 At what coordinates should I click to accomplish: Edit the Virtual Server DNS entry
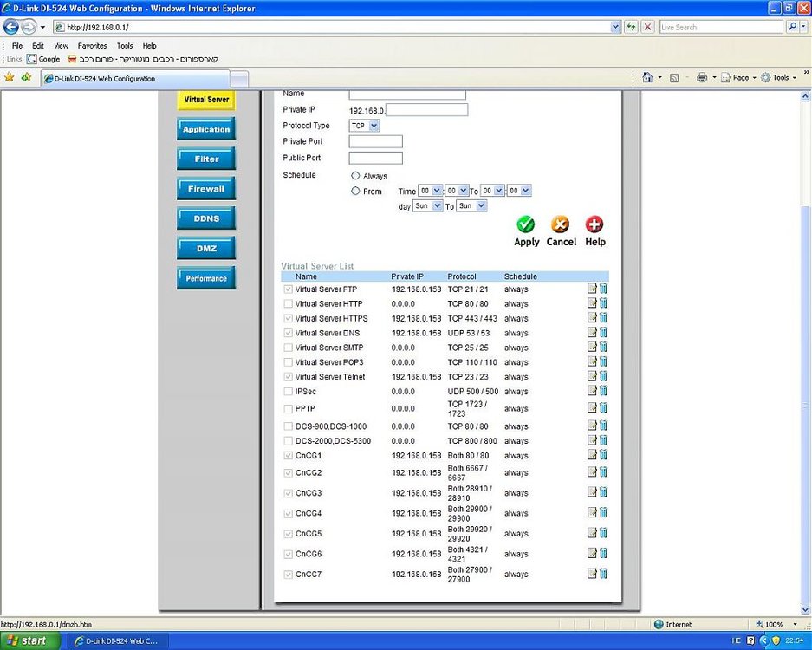[593, 333]
